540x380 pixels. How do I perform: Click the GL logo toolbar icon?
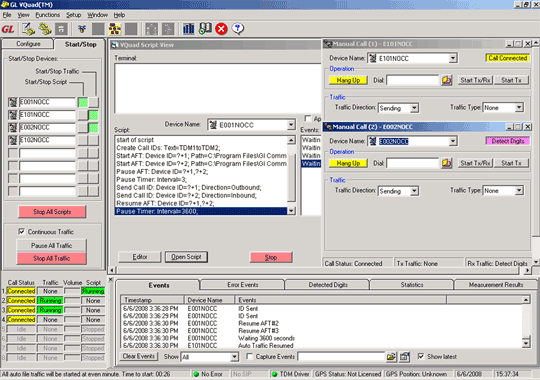coord(8,29)
